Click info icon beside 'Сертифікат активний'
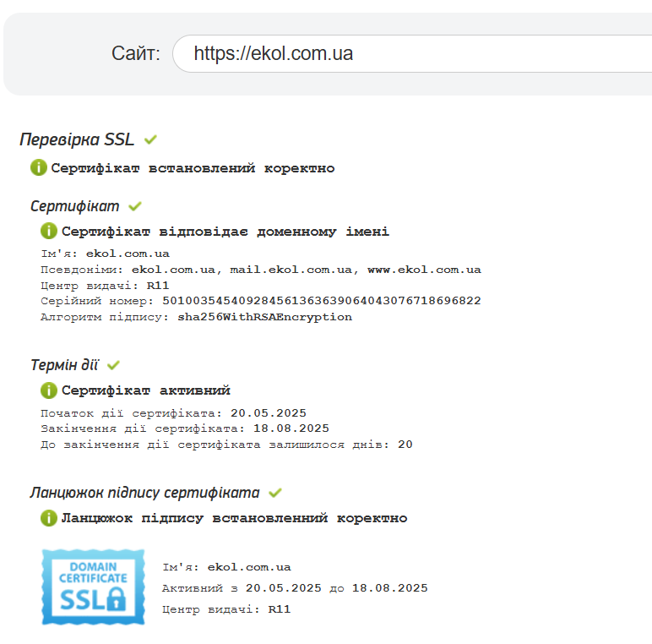The height and width of the screenshot is (644, 652). pyautogui.click(x=49, y=390)
